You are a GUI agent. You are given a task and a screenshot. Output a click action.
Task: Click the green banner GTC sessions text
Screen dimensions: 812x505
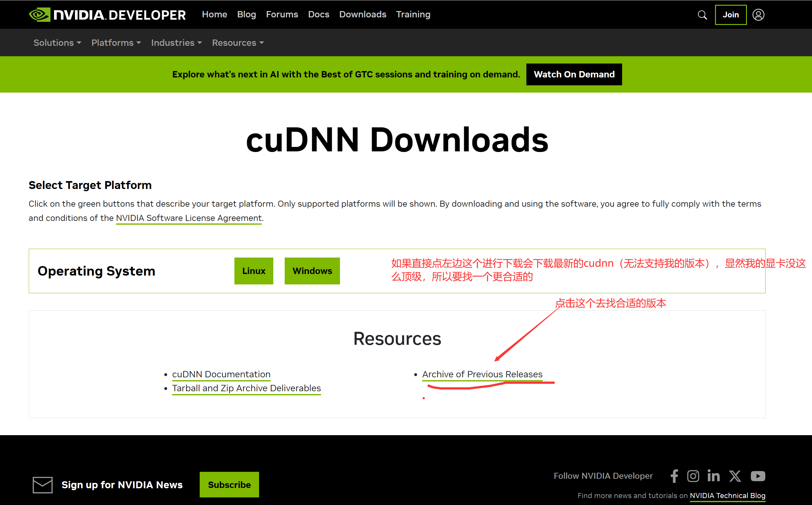[346, 74]
